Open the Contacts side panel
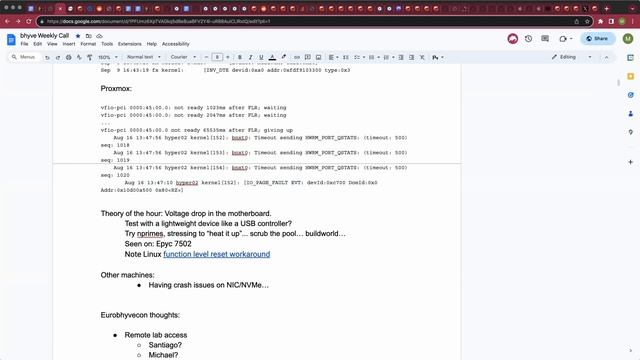Viewport: 640px width, 360px height. click(x=631, y=114)
